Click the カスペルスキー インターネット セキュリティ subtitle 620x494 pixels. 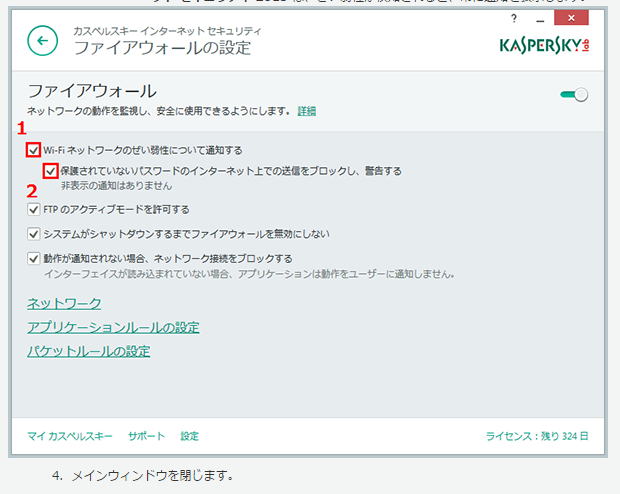[x=167, y=30]
